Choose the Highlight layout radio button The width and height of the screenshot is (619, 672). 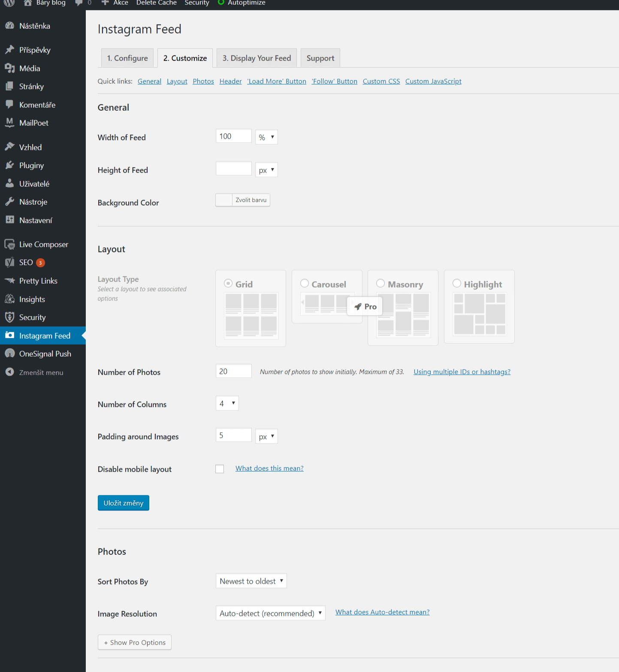[x=457, y=283]
